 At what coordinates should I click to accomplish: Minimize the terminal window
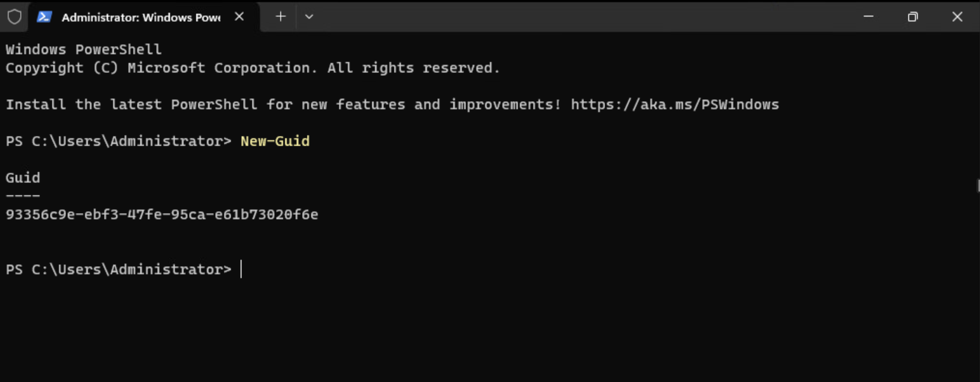[x=868, y=16]
